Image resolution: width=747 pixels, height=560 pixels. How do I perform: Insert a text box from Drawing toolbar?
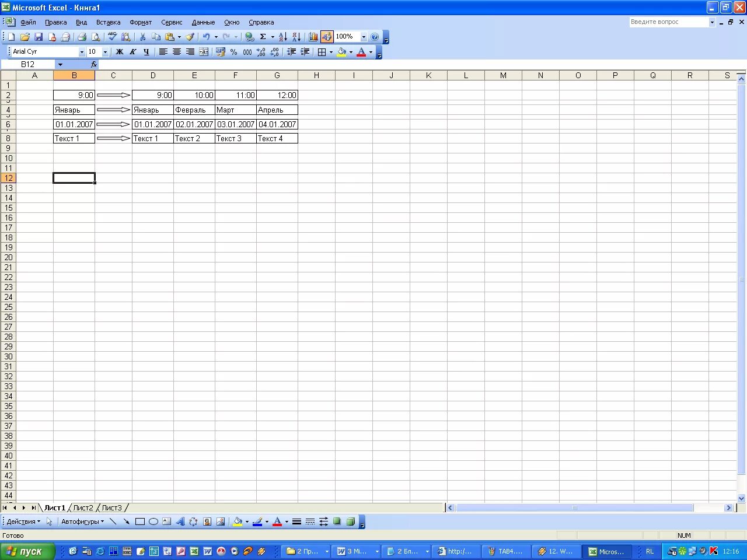pos(166,521)
